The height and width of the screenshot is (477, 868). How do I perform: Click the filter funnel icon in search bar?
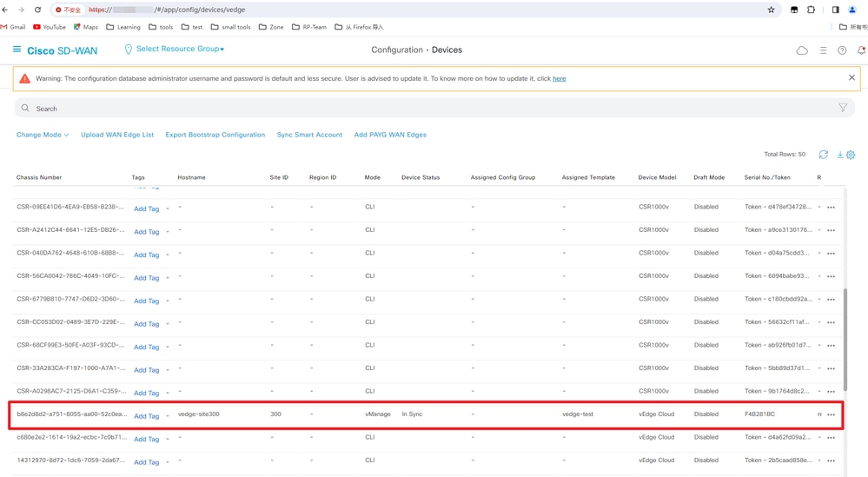pos(843,108)
